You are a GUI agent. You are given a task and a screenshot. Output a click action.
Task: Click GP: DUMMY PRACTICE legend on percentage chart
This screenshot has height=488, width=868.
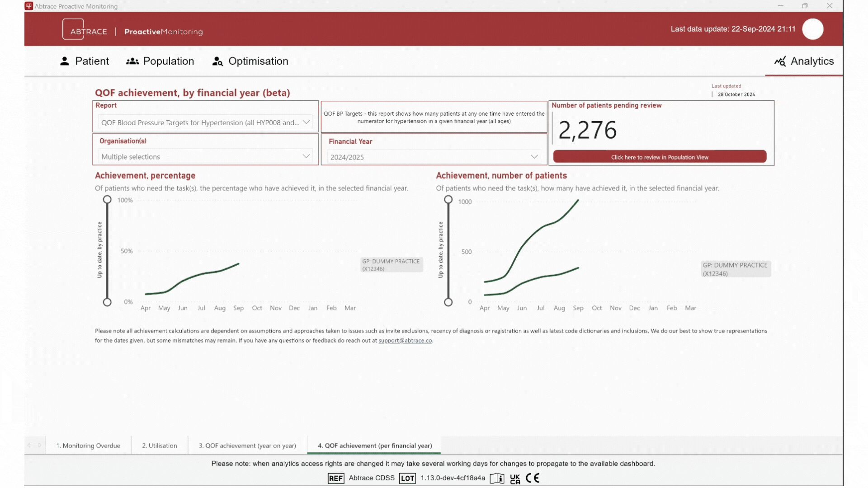pos(391,265)
